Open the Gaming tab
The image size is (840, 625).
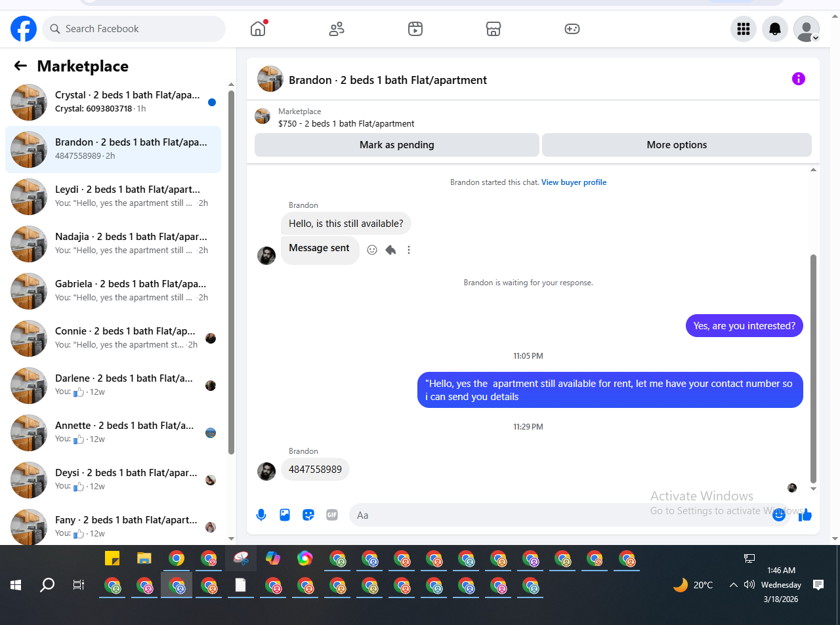572,29
